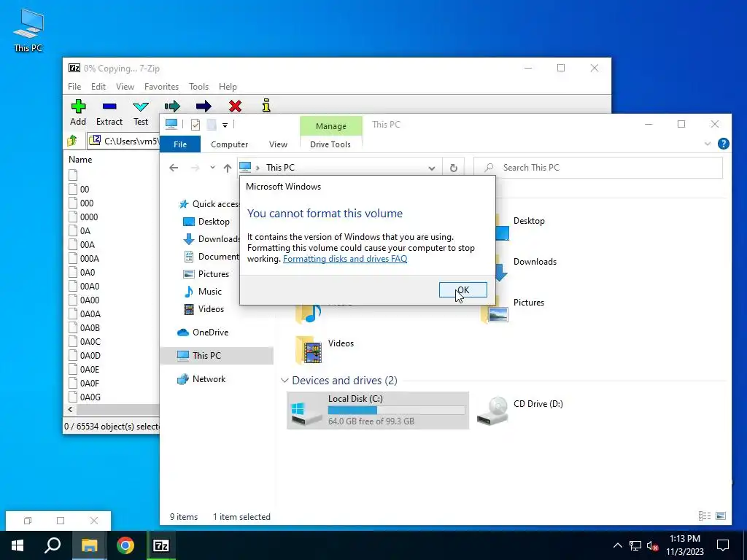The height and width of the screenshot is (560, 747).
Task: Click the Properties checkmark quick access icon
Action: [196, 125]
